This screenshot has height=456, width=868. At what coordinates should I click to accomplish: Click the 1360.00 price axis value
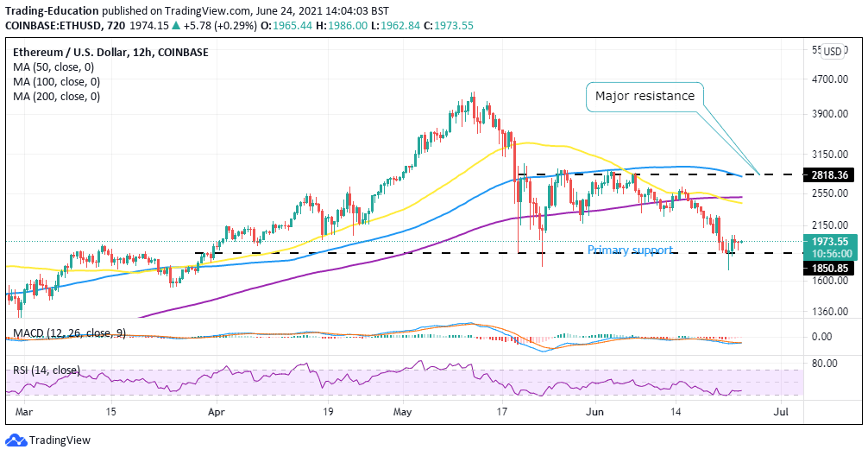828,312
